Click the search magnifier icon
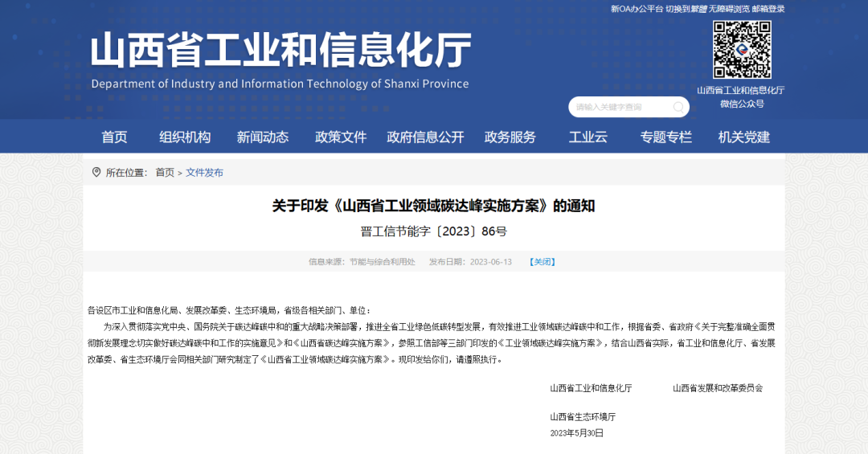The width and height of the screenshot is (868, 454). [x=679, y=107]
